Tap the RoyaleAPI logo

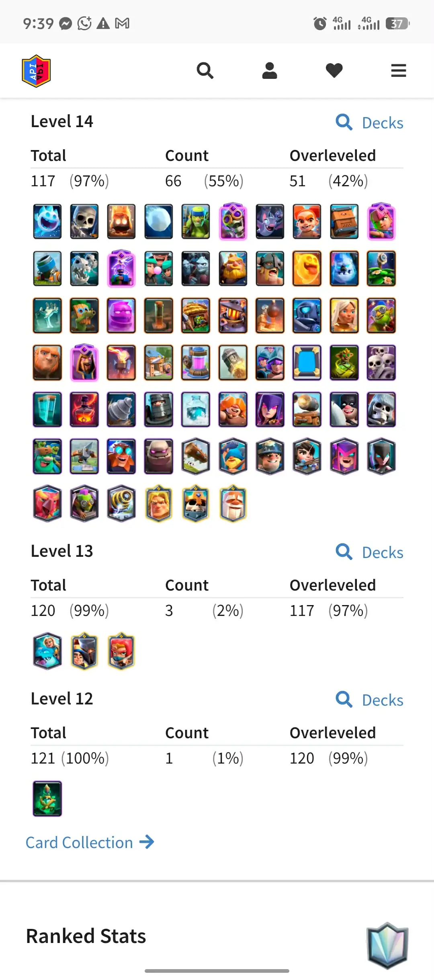36,71
